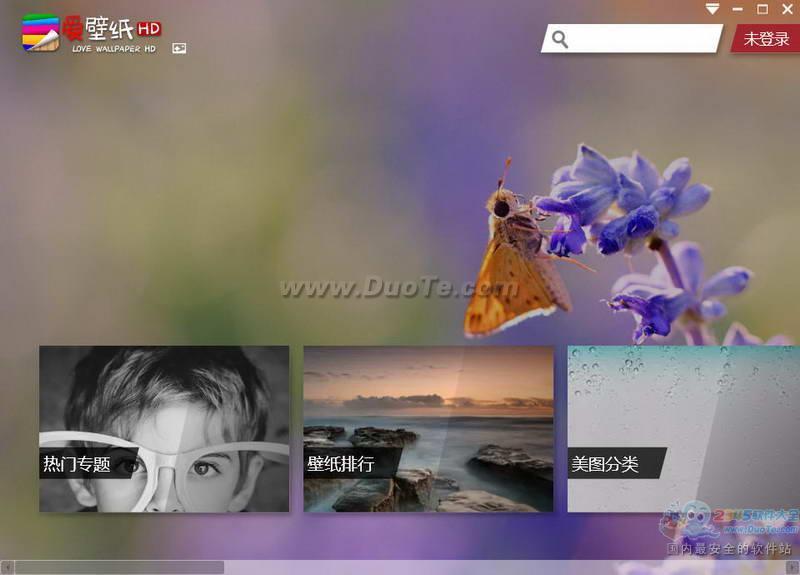The width and height of the screenshot is (800, 575).
Task: Open the main menu dropdown triangle
Action: 712,9
